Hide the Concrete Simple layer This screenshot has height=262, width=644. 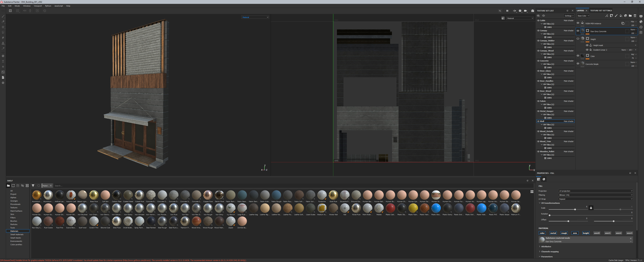pos(578,64)
